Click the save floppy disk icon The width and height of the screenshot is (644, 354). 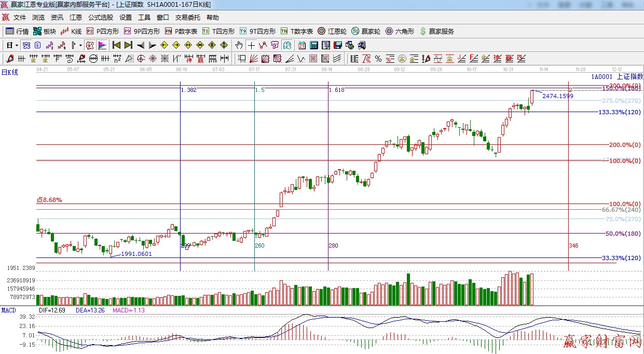(x=338, y=45)
